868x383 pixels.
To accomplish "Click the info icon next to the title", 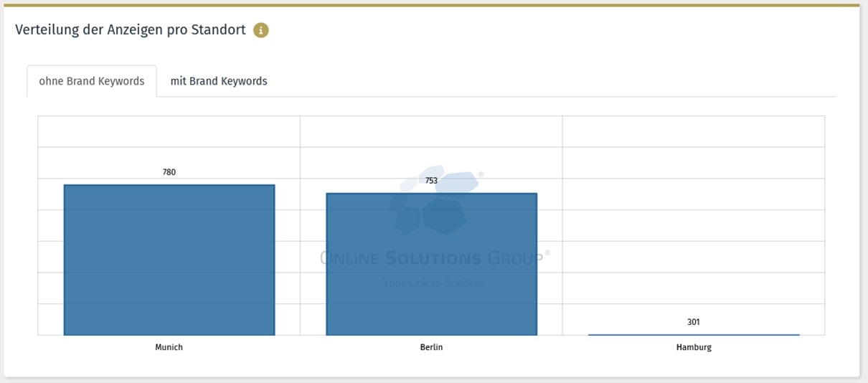I will pos(261,31).
